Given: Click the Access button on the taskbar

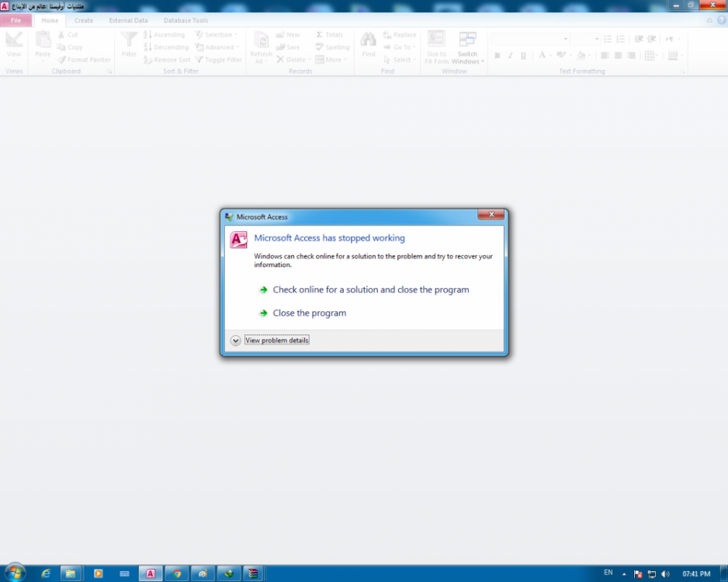Looking at the screenshot, I should coord(151,573).
